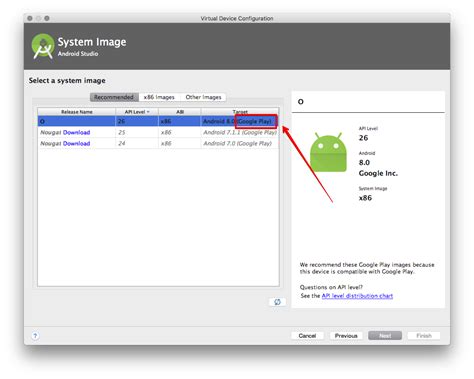The height and width of the screenshot is (379, 474).
Task: Select the Android 7.0 (Google Play) target
Action: [240, 143]
